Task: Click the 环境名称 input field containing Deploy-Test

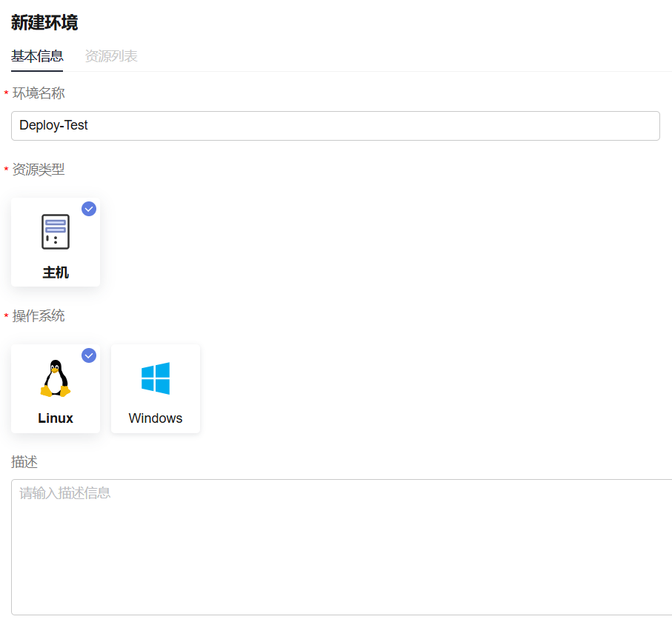Action: (x=335, y=126)
